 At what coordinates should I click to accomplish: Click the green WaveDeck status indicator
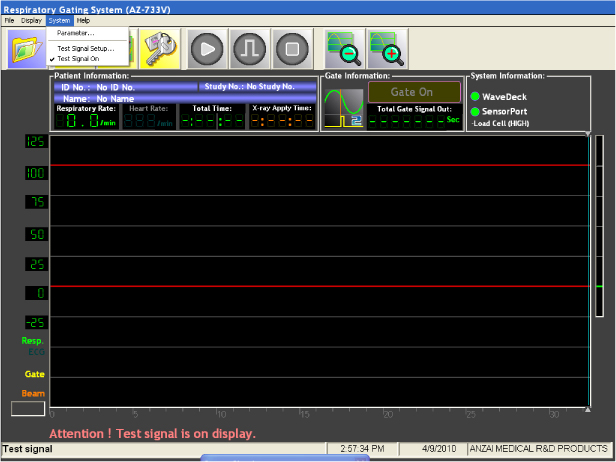coord(476,96)
